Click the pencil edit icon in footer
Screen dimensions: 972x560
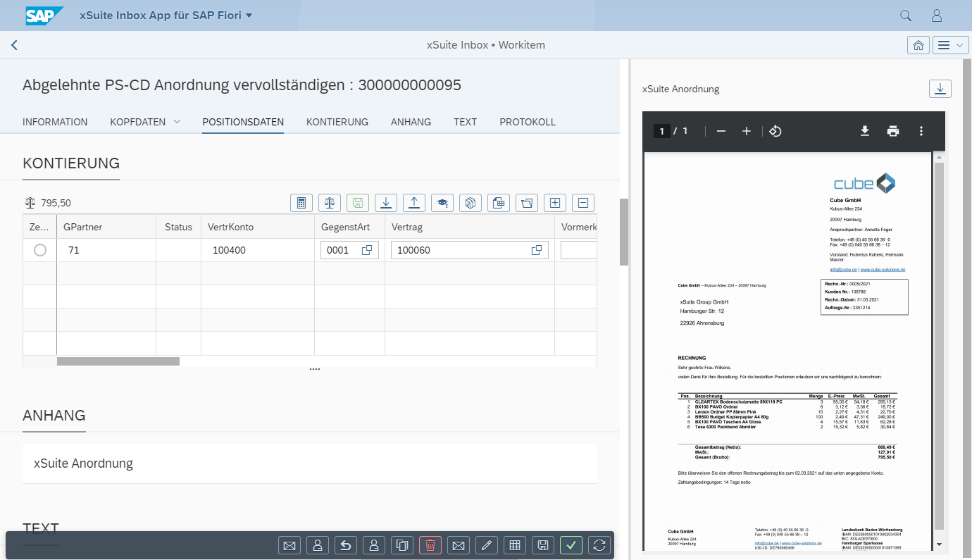(x=487, y=545)
